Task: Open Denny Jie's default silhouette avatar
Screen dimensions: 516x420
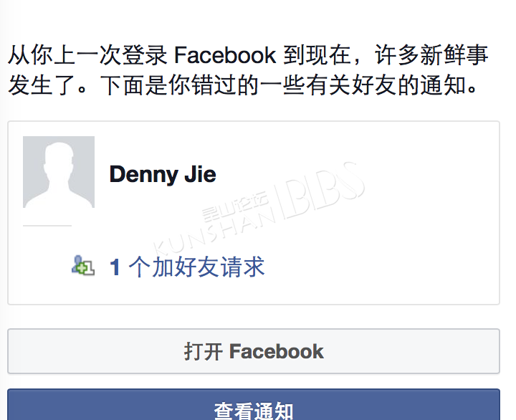Action: pyautogui.click(x=59, y=172)
